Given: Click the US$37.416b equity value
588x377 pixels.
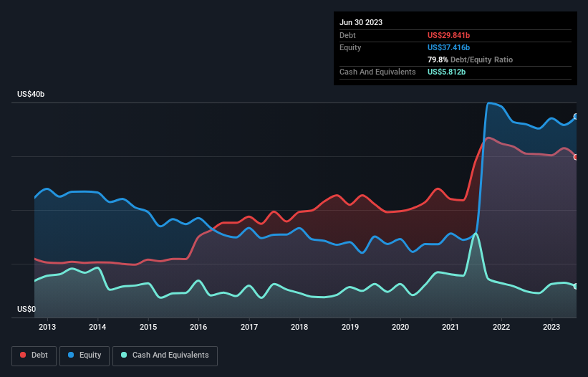Looking at the screenshot, I should point(448,47).
